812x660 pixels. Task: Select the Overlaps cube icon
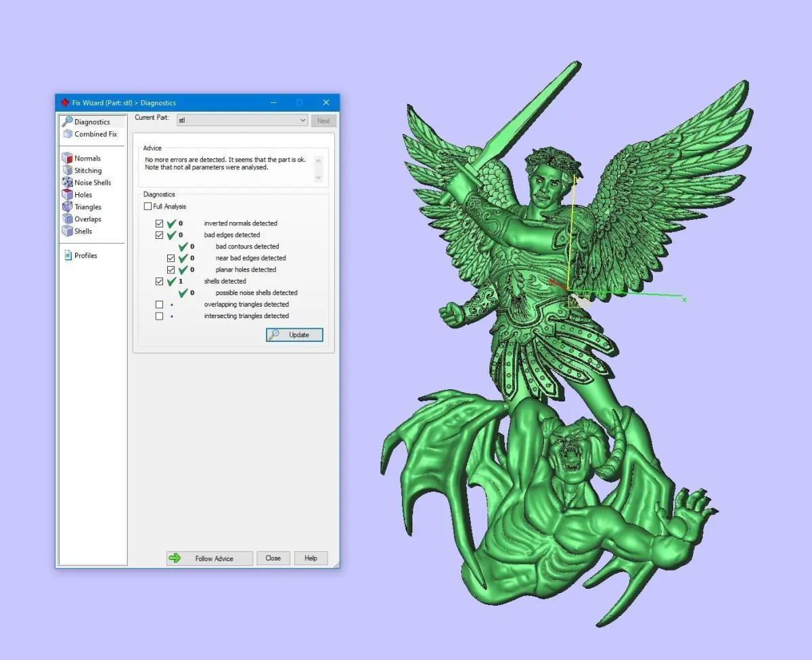(x=67, y=219)
